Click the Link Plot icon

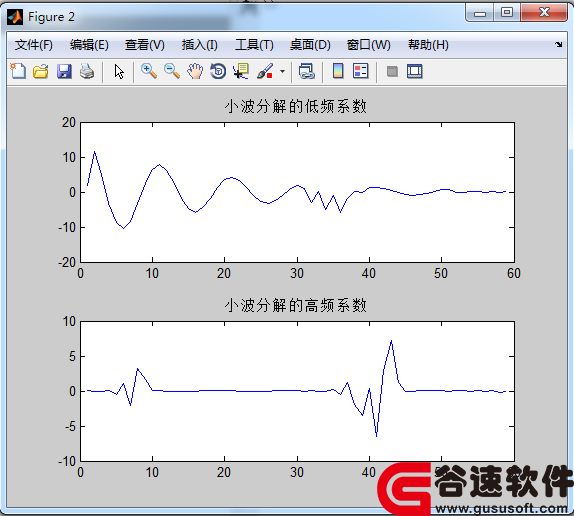307,71
